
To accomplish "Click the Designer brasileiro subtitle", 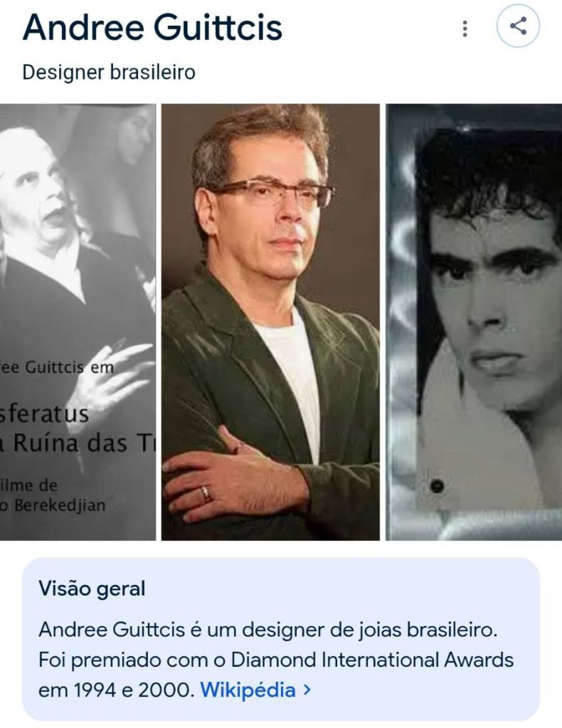I will click(109, 73).
